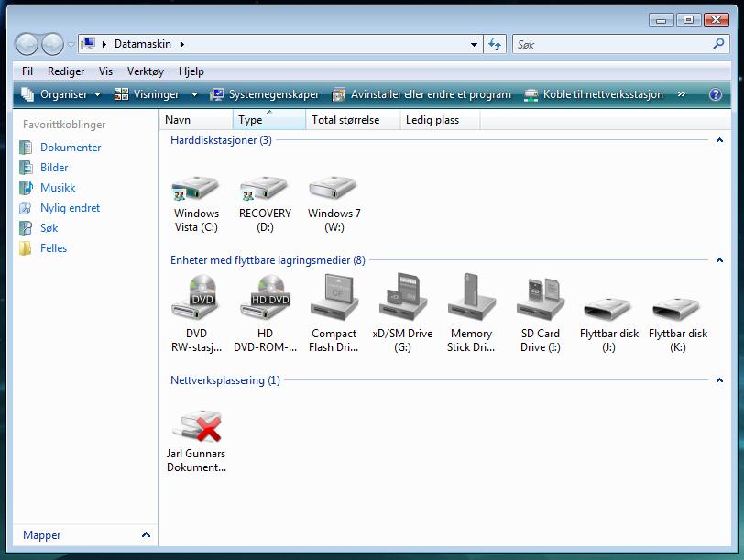
Task: Open the Nylig endret favorite link
Action: coord(70,208)
